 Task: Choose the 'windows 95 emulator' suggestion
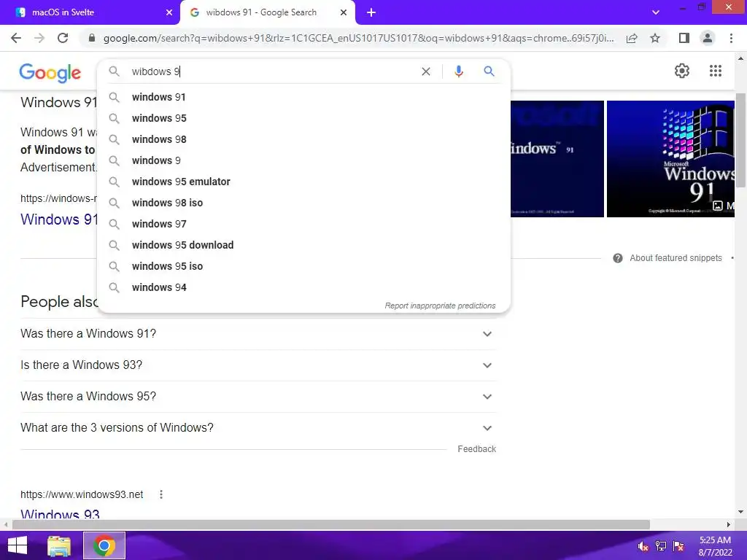pyautogui.click(x=304, y=182)
